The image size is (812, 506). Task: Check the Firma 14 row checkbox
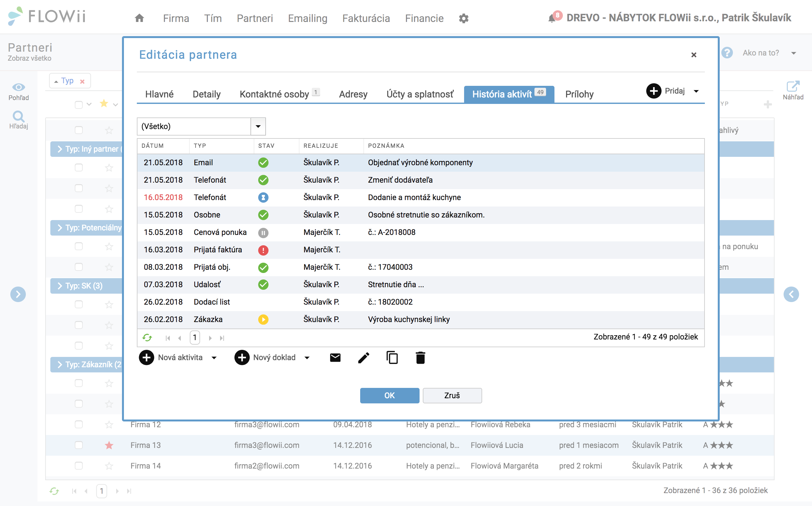[x=79, y=466]
